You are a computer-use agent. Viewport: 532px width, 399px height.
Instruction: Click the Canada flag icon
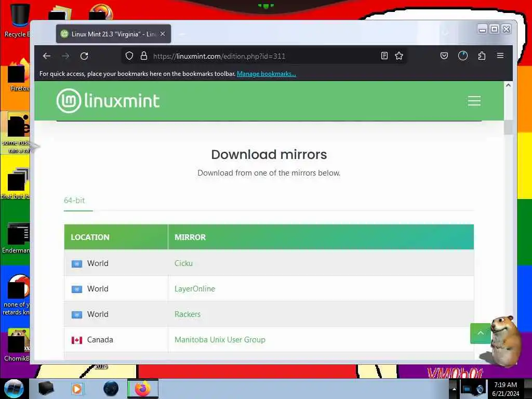pos(77,340)
